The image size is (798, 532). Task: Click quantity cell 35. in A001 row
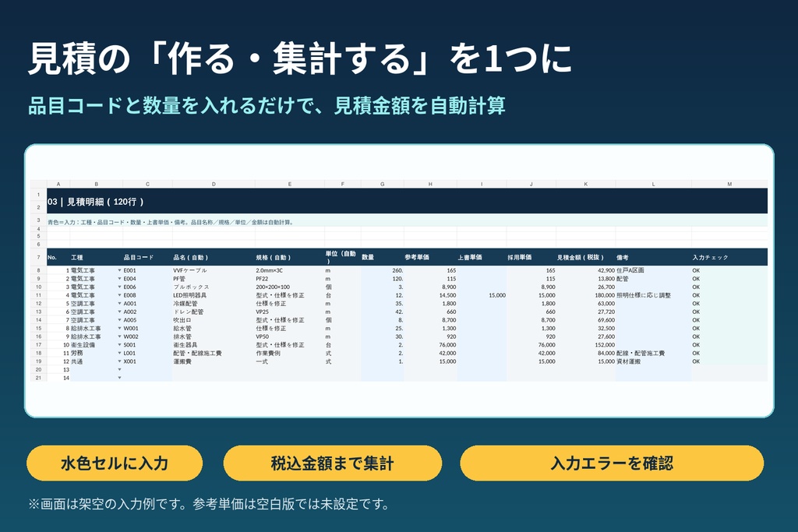click(382, 304)
